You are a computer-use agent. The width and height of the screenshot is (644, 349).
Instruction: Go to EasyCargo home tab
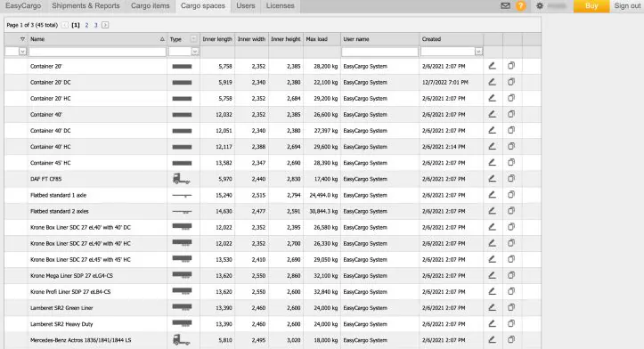(x=23, y=5)
